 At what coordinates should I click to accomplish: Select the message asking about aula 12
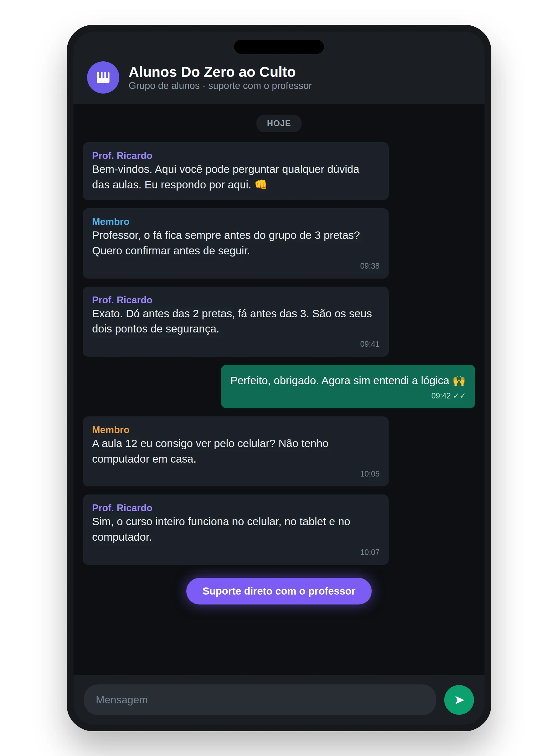[235, 451]
